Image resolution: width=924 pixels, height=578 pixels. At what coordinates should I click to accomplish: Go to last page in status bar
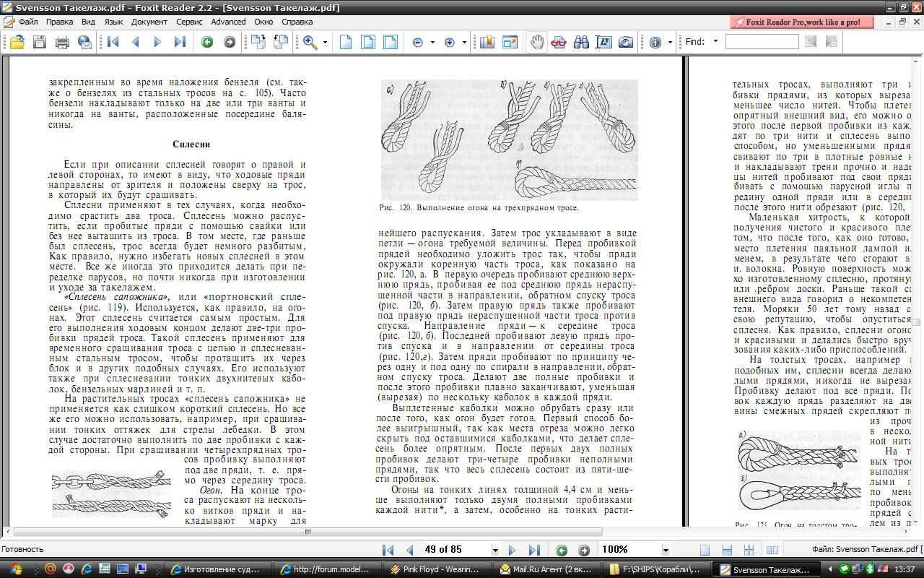coord(534,551)
